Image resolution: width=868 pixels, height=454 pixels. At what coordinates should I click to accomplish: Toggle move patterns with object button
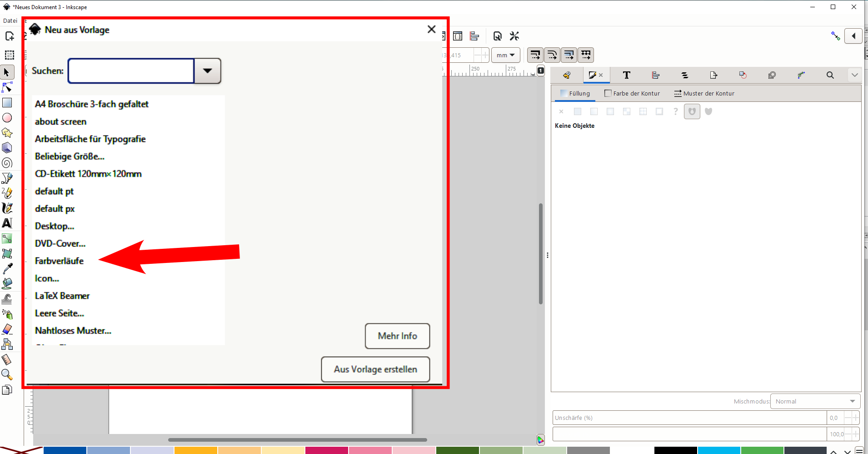(586, 55)
